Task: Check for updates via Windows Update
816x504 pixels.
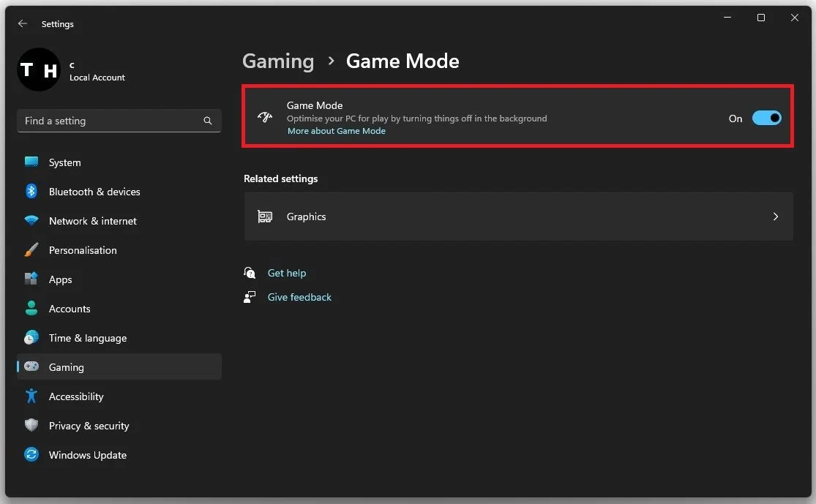Action: pos(87,454)
